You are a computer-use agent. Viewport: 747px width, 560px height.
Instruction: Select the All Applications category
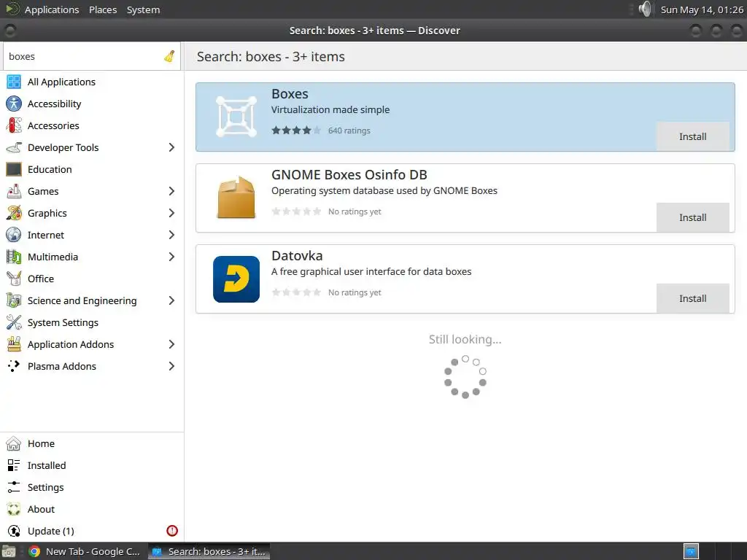click(92, 82)
